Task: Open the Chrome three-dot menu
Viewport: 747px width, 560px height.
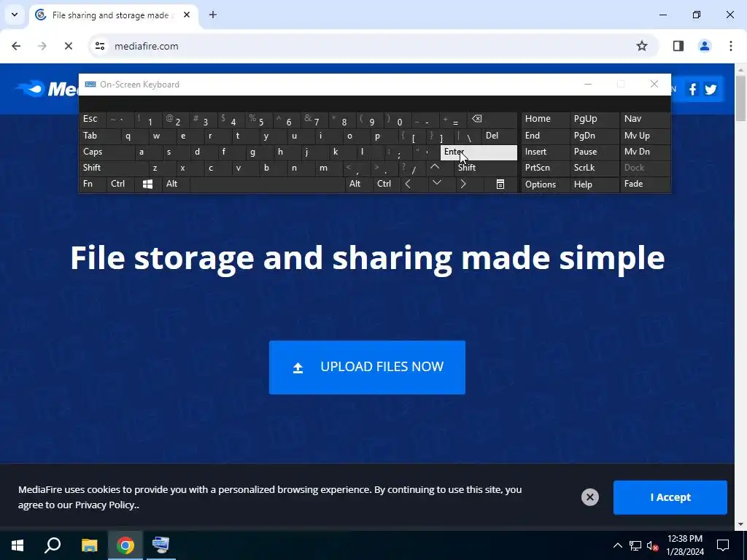Action: pos(730,46)
